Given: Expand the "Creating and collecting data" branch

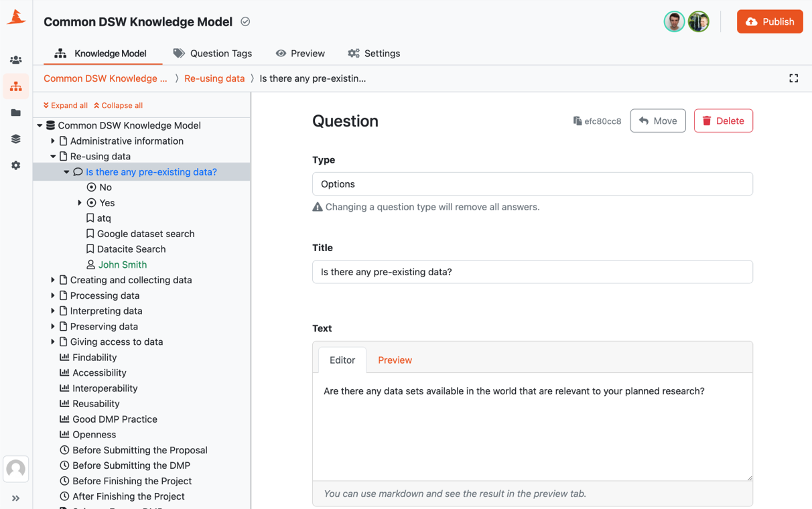Looking at the screenshot, I should click(53, 280).
